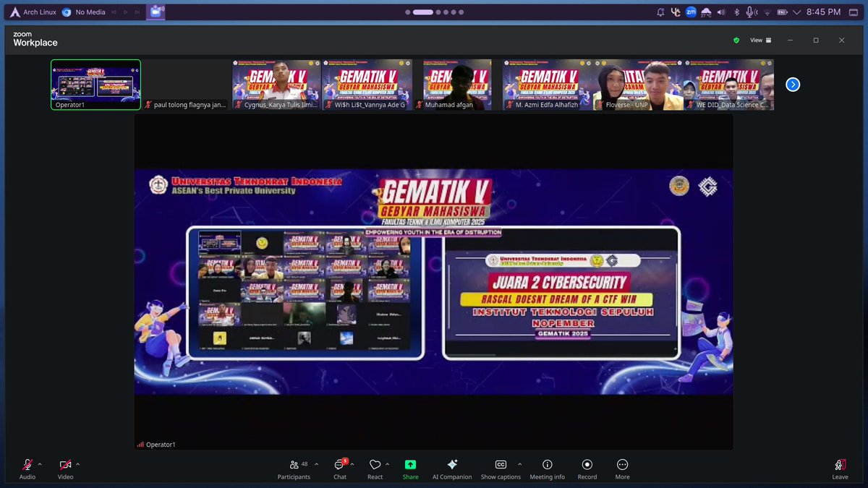Adjust the system volume indicator

(723, 12)
